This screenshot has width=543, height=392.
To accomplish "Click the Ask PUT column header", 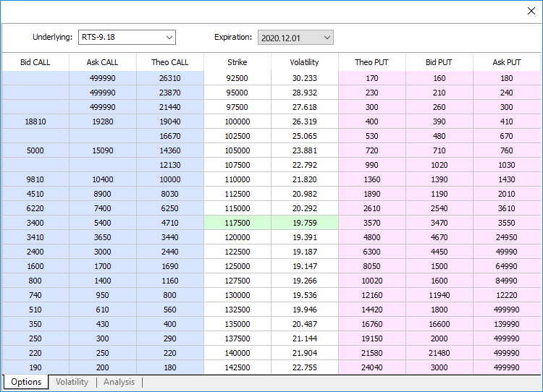I will 507,62.
